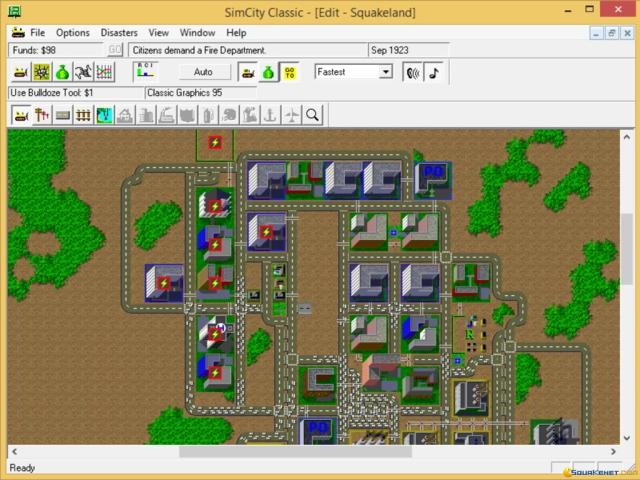Toggle the Auto-Bulldoze button
The width and height of the screenshot is (640, 480).
pyautogui.click(x=248, y=72)
